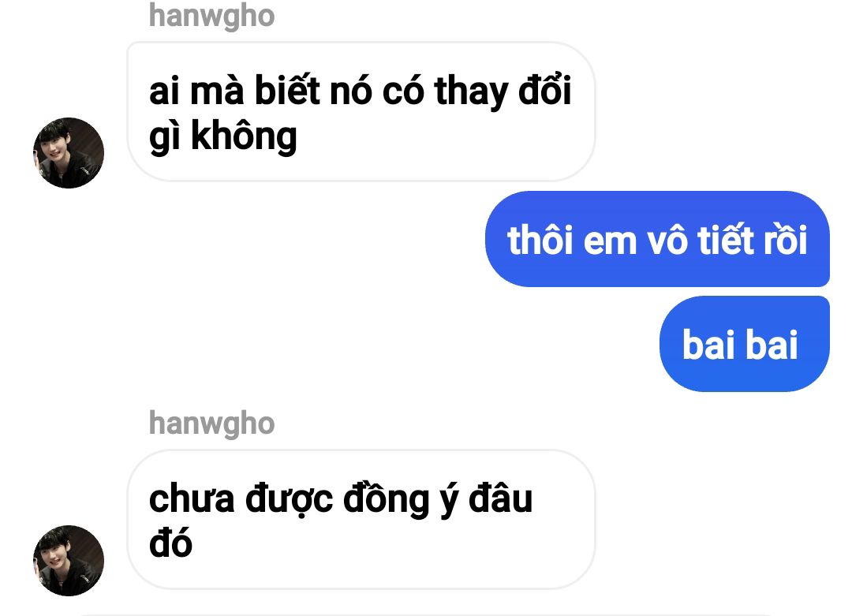Click the word "đâu" in the last message
852x616 pixels.
[x=500, y=498]
